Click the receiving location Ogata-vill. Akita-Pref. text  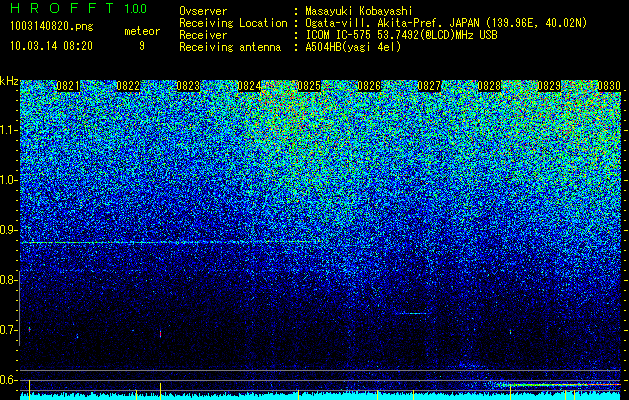tap(446, 23)
